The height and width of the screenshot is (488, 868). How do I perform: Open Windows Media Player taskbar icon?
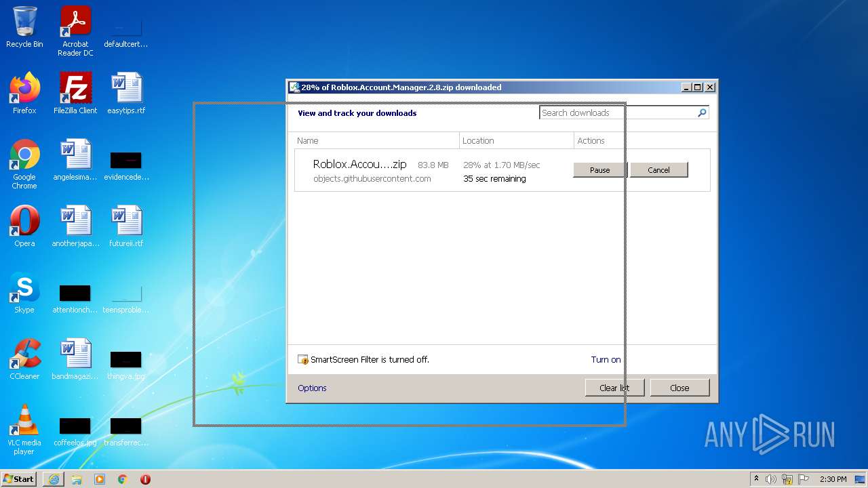click(x=100, y=479)
